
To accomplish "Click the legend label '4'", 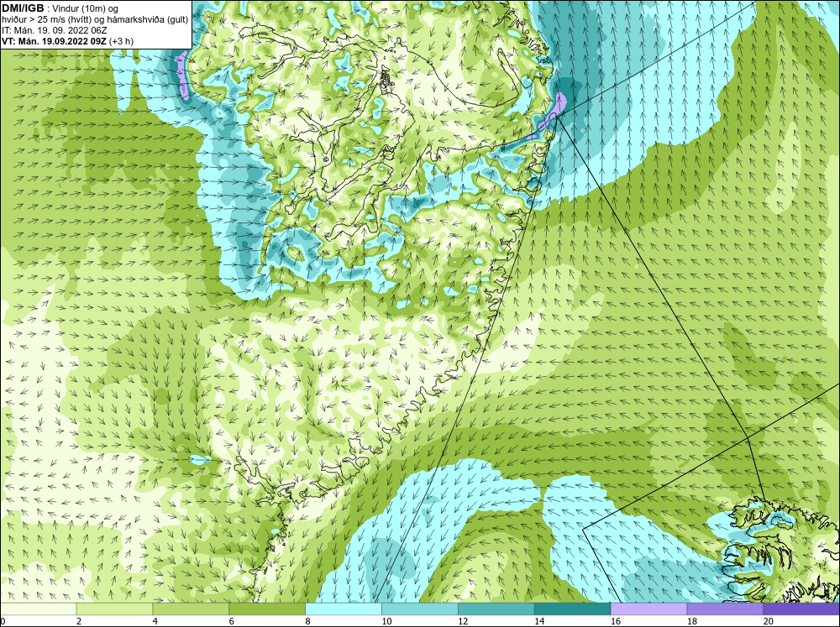I will [155, 621].
